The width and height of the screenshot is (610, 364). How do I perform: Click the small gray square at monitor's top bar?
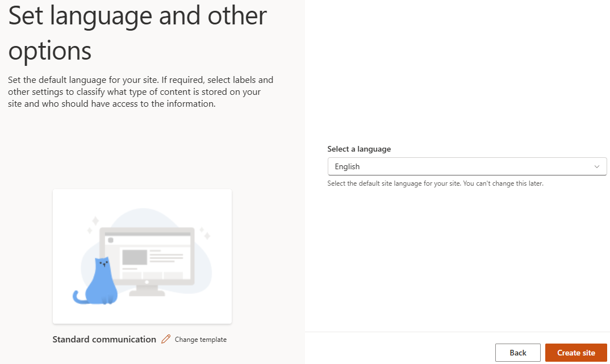111,240
